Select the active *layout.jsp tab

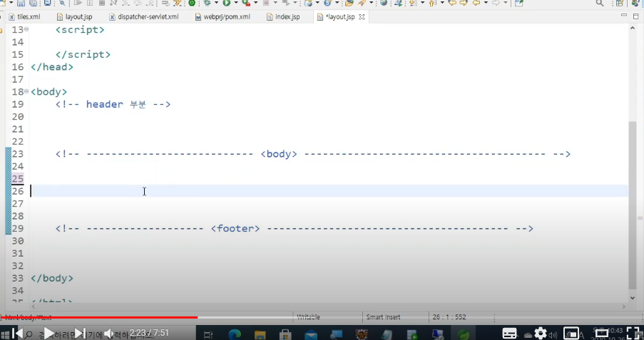click(x=336, y=17)
